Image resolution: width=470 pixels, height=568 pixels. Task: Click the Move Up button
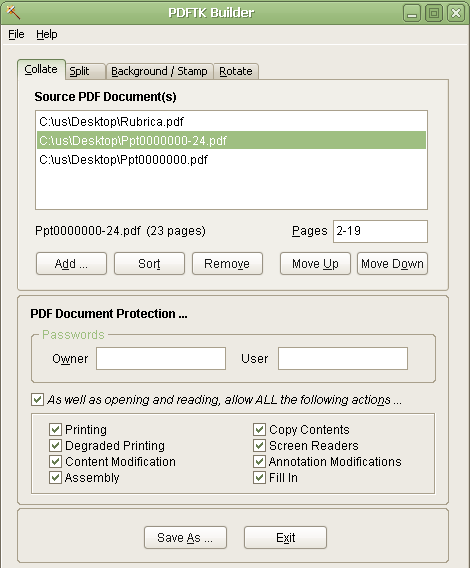coord(315,264)
